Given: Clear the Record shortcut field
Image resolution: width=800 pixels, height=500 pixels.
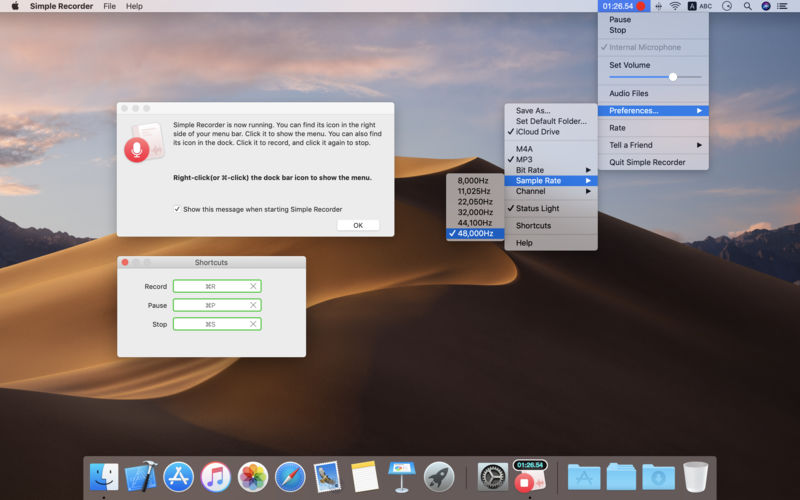Looking at the screenshot, I should tap(253, 286).
